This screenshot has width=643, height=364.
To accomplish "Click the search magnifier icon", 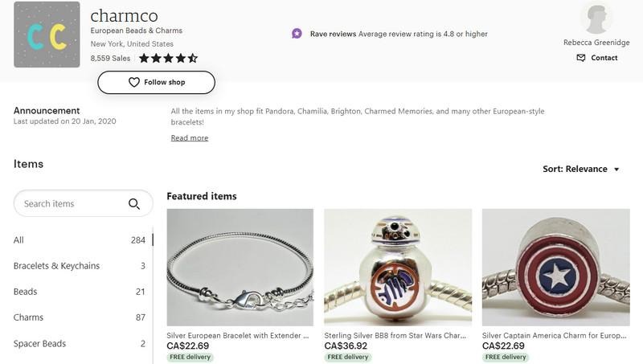I will (134, 204).
